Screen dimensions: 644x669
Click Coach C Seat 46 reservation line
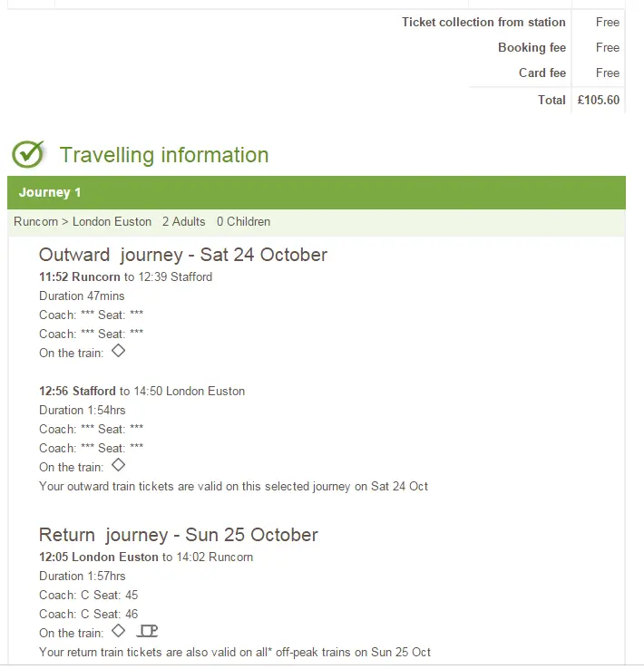[89, 614]
